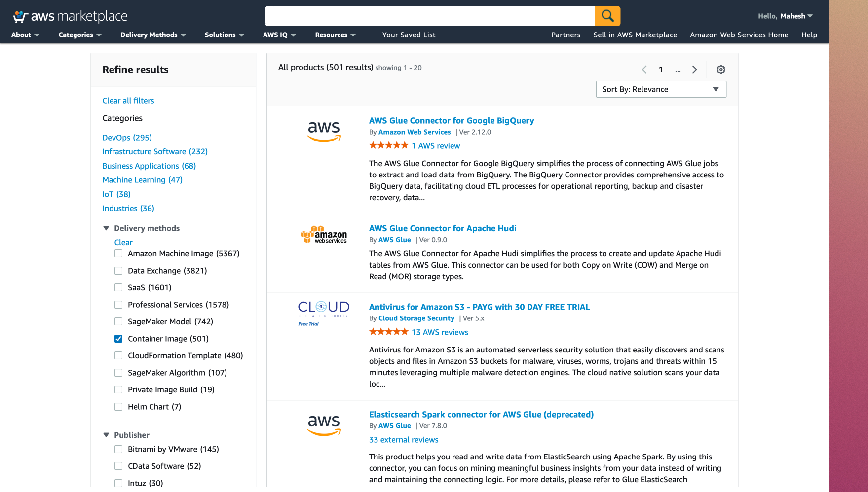
Task: Open the AWS IQ dropdown menu
Action: 279,35
